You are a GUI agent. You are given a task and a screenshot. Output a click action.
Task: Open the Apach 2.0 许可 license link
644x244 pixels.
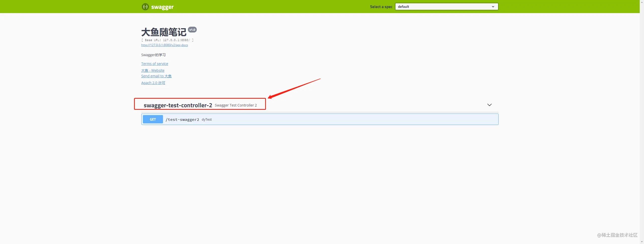(x=153, y=83)
